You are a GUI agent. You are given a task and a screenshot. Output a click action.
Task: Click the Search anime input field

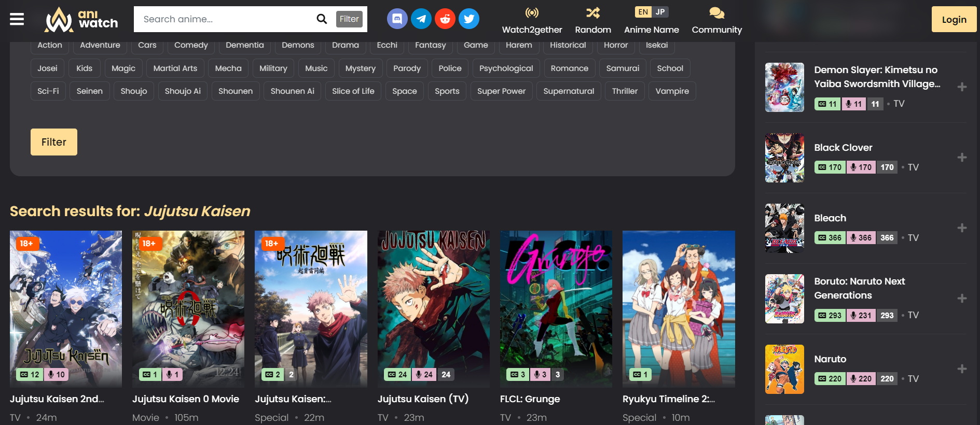pos(226,19)
